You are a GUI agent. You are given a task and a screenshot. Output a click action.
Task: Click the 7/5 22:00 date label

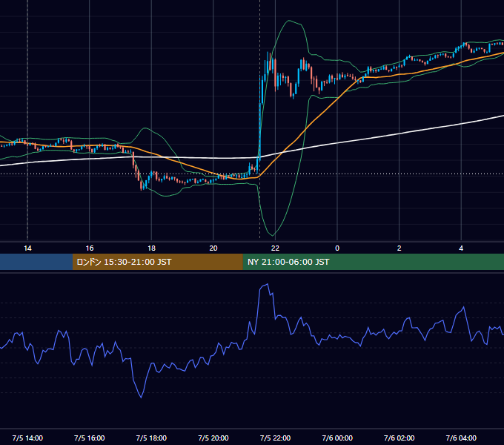275,438
